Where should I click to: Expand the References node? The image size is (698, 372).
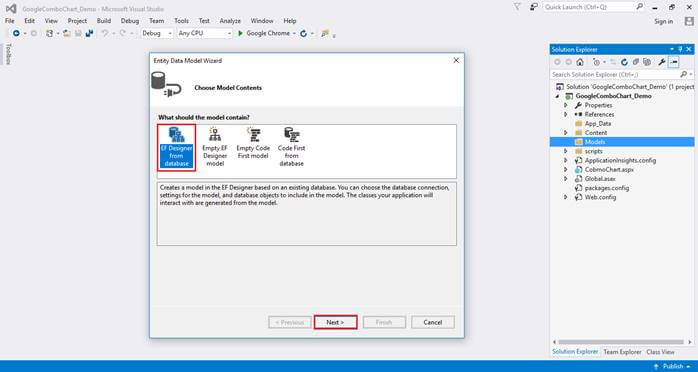(x=566, y=114)
